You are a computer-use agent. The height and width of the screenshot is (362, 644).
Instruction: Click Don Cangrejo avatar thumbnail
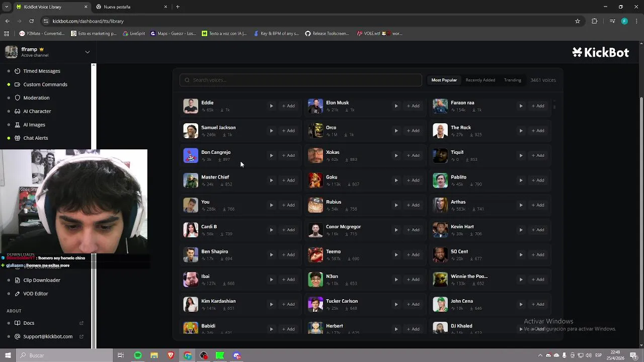point(191,155)
